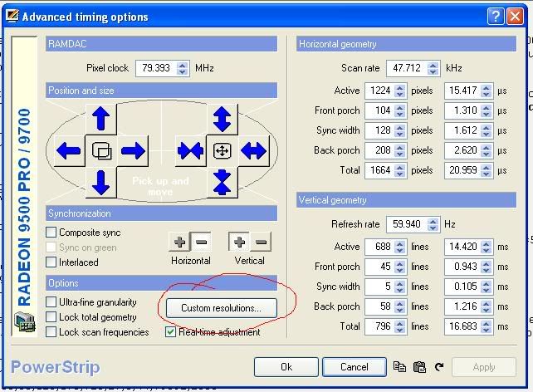This screenshot has width=533, height=392.
Task: Uncheck Real-time adjustment
Action: click(x=170, y=332)
